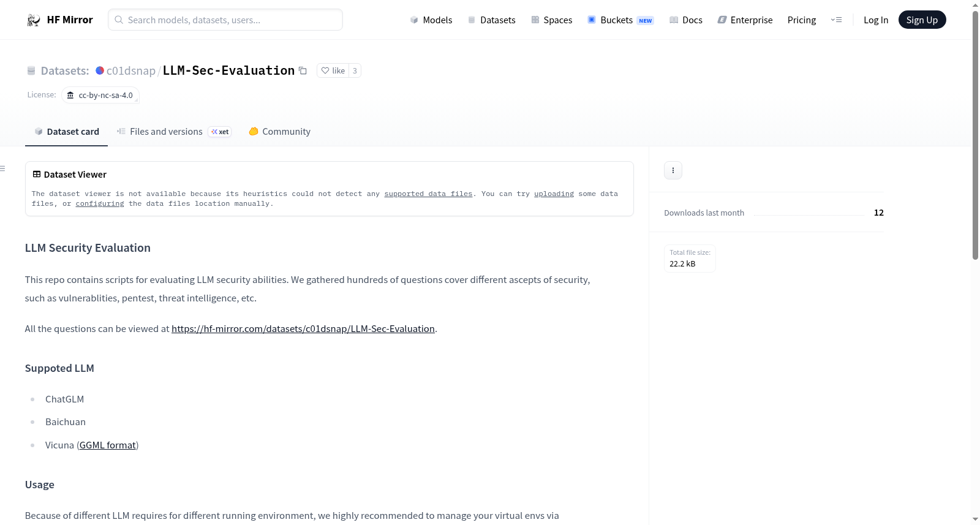Open the left table-of-contents toggle icon
The width and height of the screenshot is (980, 525).
pyautogui.click(x=3, y=168)
